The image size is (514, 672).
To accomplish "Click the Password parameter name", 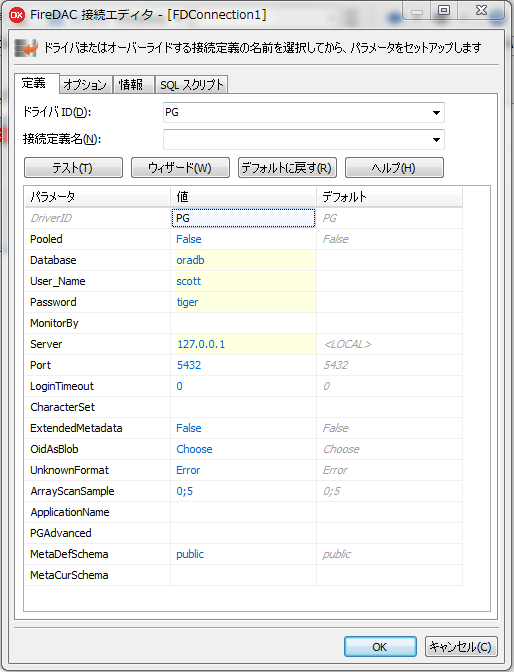I will point(53,302).
